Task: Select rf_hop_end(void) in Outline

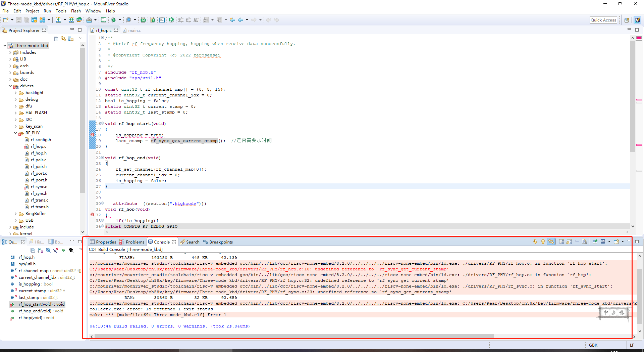Action: 41,311
